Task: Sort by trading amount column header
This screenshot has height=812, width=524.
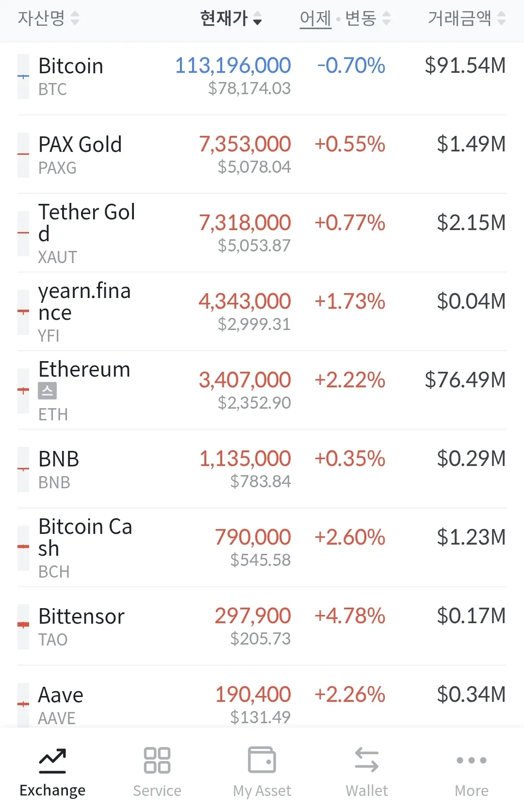Action: pos(467,18)
